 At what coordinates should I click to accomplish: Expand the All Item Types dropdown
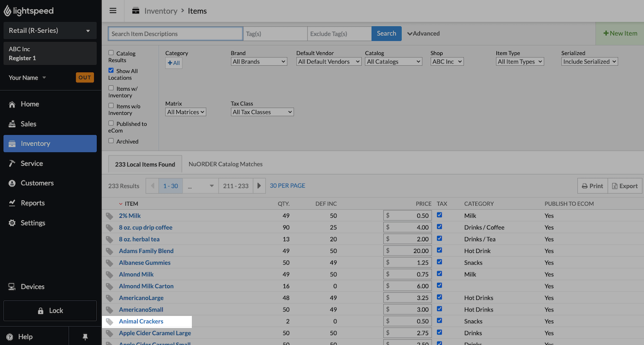tap(520, 62)
